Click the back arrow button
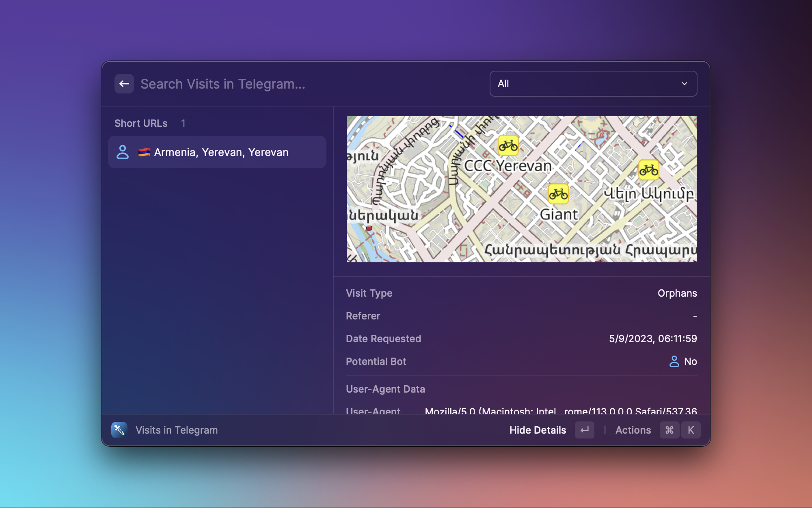The image size is (812, 508). 124,84
